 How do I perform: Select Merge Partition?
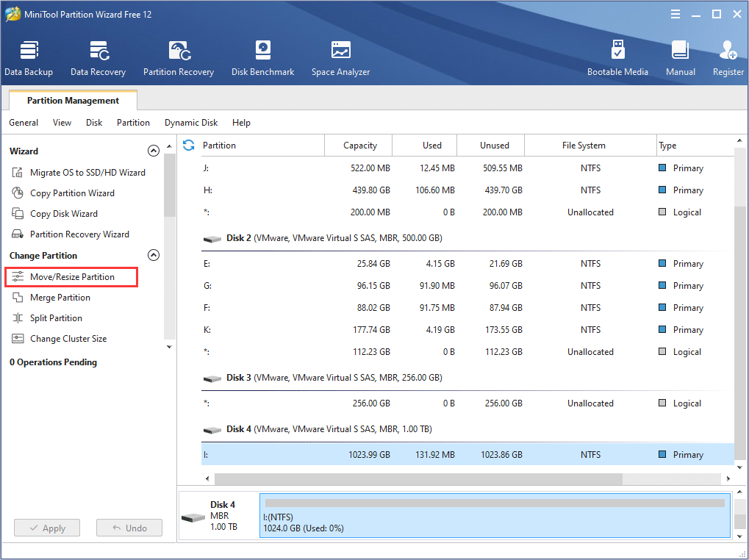click(x=51, y=298)
